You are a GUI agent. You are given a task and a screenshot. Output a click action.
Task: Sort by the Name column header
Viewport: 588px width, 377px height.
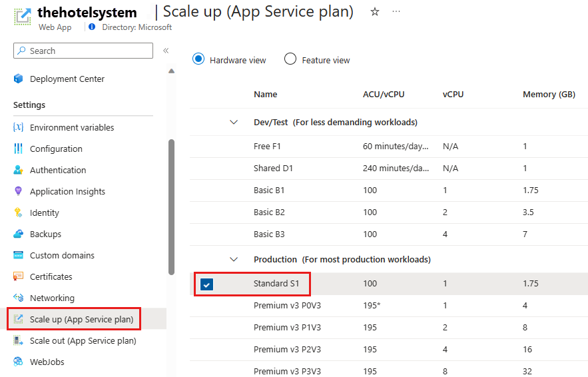[266, 94]
